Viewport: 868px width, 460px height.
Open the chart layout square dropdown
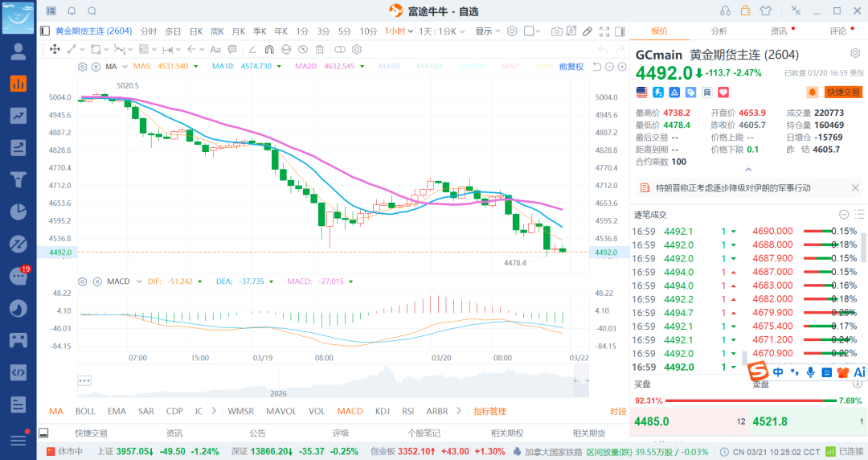[x=532, y=31]
